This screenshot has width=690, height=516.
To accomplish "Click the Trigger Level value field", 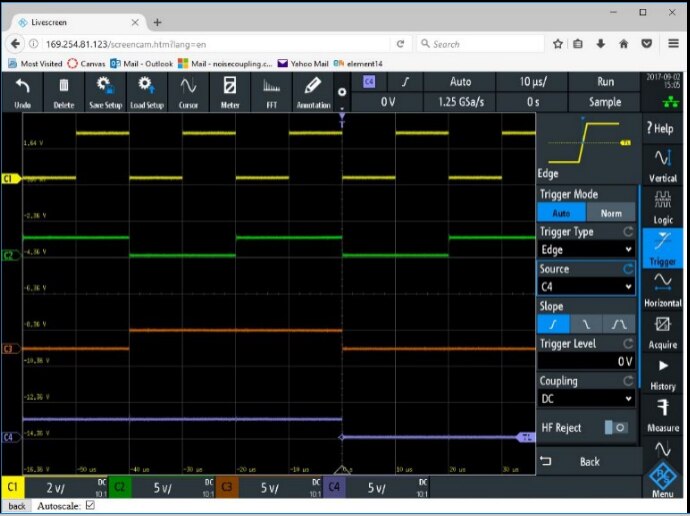I will tap(587, 361).
